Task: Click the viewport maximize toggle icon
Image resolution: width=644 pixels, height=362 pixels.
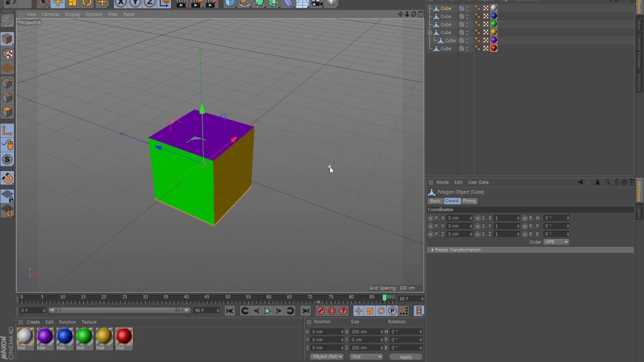Action: click(421, 14)
